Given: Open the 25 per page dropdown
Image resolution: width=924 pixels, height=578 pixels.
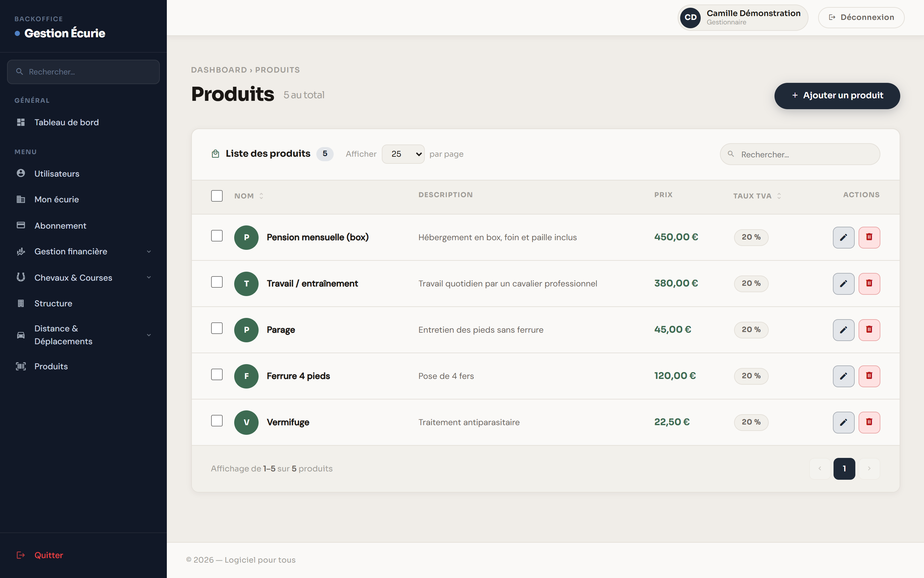Looking at the screenshot, I should click(403, 154).
